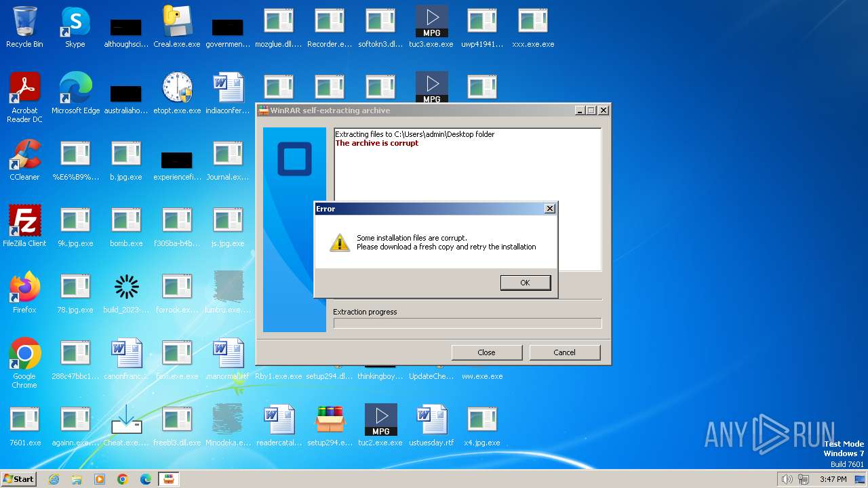
Task: Open Internet Explorer from the taskbar
Action: click(54, 479)
